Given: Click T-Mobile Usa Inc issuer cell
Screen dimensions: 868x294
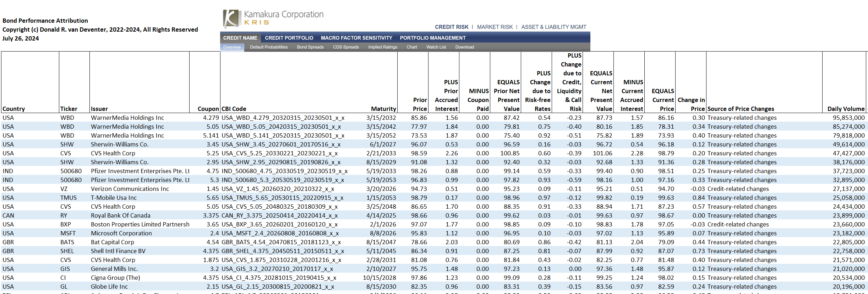Looking at the screenshot, I should pos(114,198).
